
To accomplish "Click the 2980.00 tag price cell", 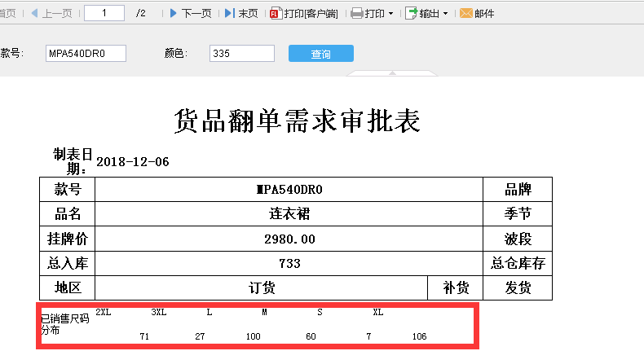I will (x=289, y=239).
